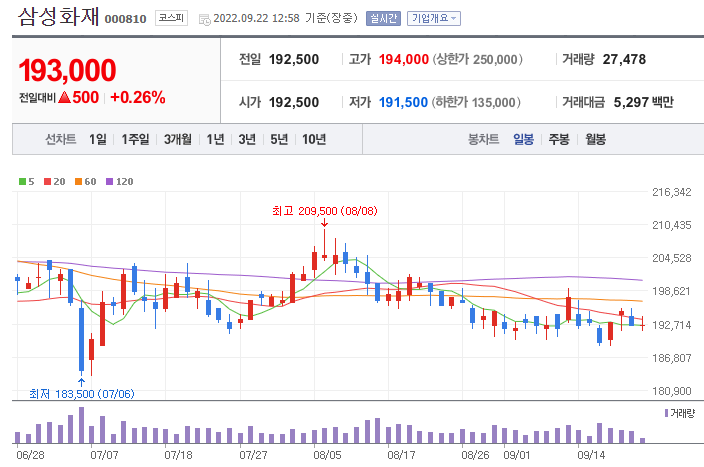Click the timestamp 2022.09.22 12:58
The height and width of the screenshot is (467, 704).
point(256,18)
